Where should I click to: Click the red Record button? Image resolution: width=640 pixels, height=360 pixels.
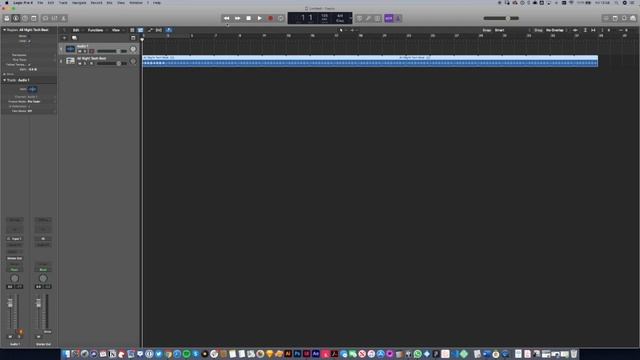tap(270, 18)
